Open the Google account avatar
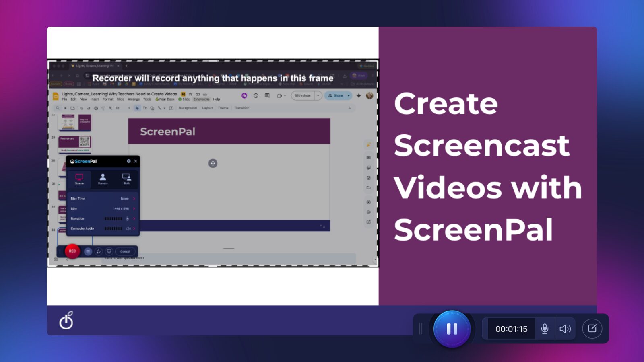 (x=369, y=96)
